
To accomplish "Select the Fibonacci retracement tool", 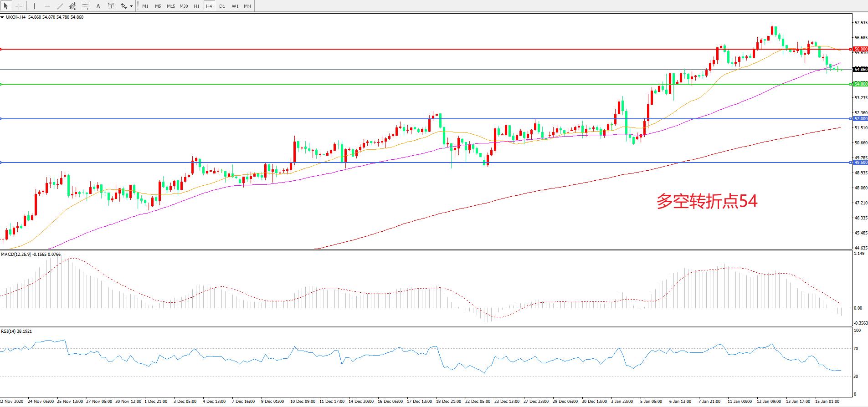I will coord(85,6).
